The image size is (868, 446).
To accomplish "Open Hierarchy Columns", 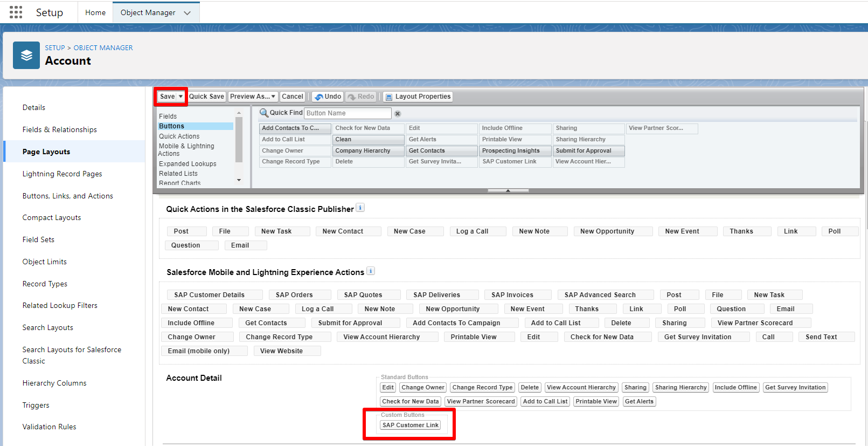I will [x=54, y=383].
